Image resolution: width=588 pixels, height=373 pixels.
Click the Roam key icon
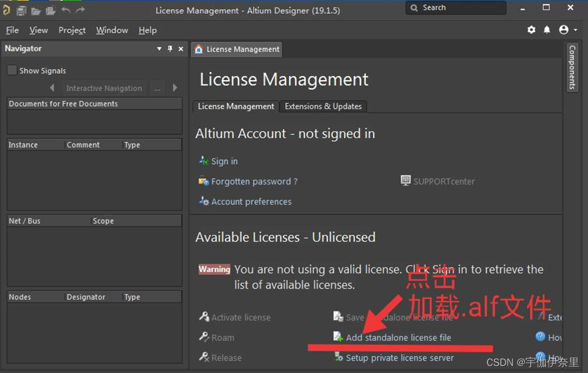(x=204, y=337)
